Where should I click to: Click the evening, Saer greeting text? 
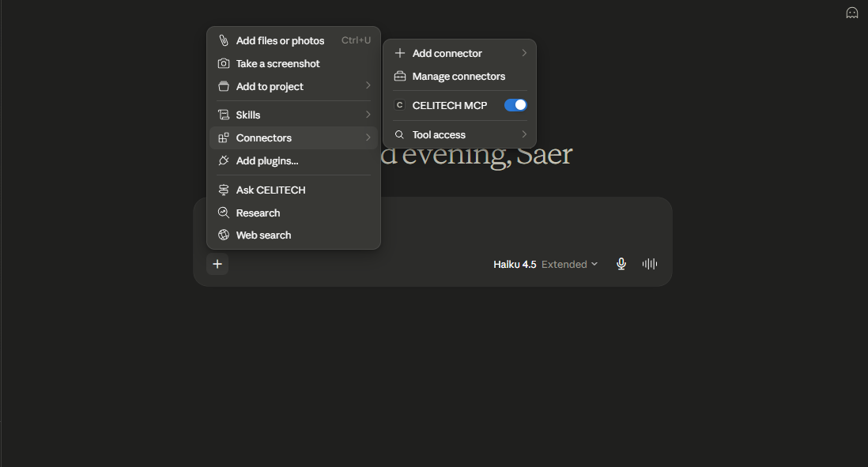point(487,154)
